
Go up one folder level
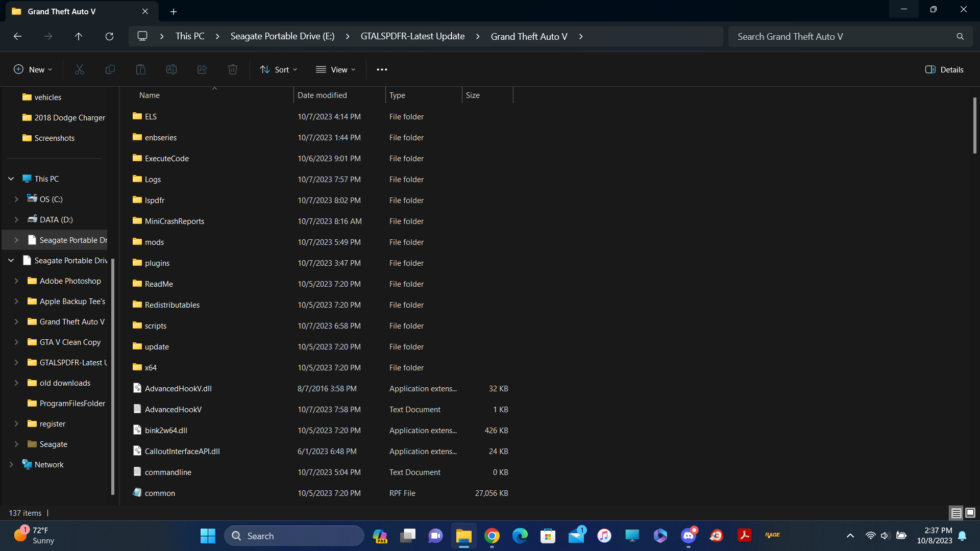79,37
